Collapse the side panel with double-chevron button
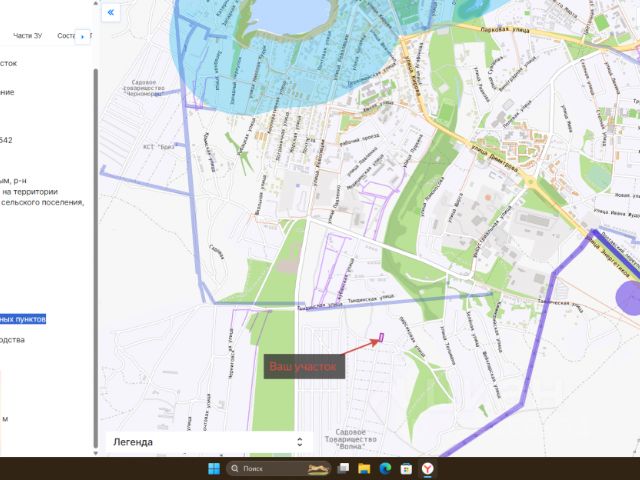 (111, 13)
